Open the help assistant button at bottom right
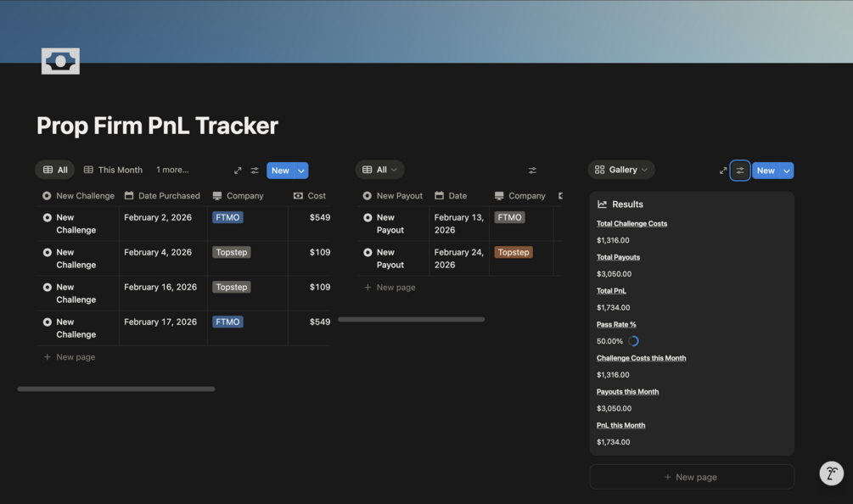The image size is (853, 504). 831,473
